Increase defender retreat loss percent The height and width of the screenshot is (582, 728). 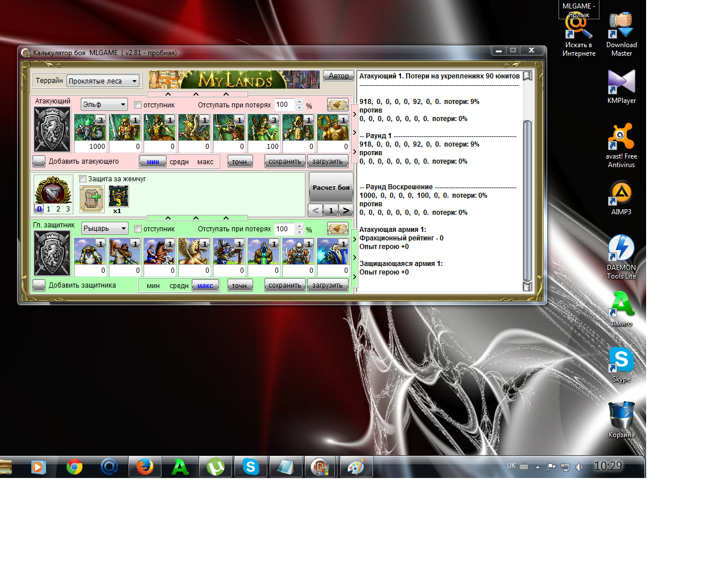point(300,226)
